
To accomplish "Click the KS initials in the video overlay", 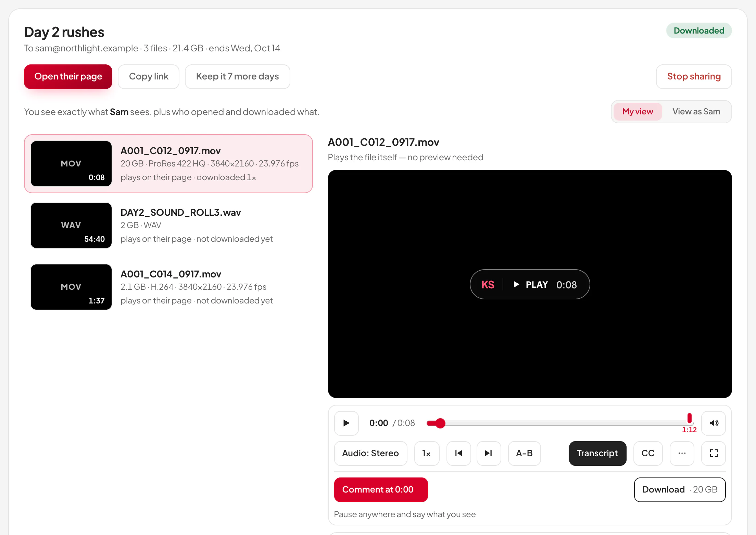I will coord(488,285).
